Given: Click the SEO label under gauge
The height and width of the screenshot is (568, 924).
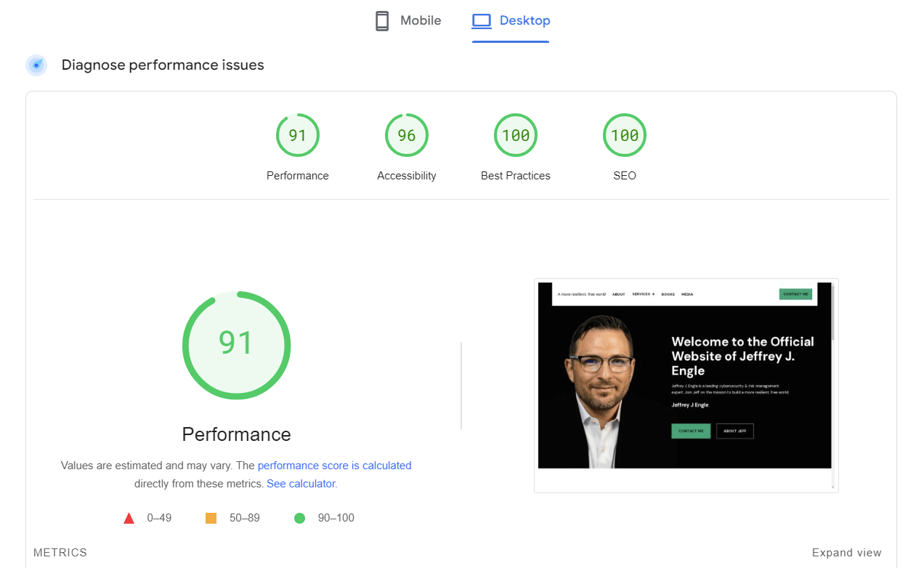Looking at the screenshot, I should [x=625, y=176].
